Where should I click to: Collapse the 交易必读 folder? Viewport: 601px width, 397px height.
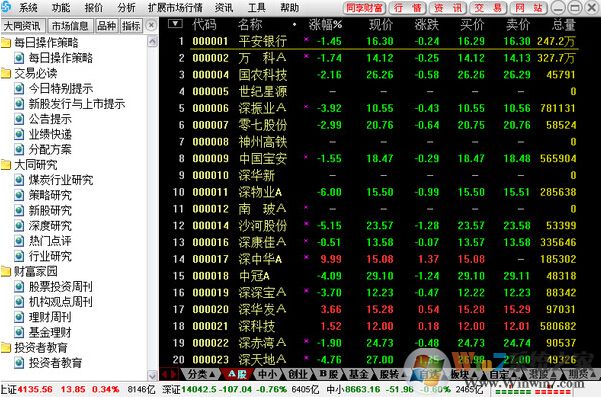click(x=6, y=73)
